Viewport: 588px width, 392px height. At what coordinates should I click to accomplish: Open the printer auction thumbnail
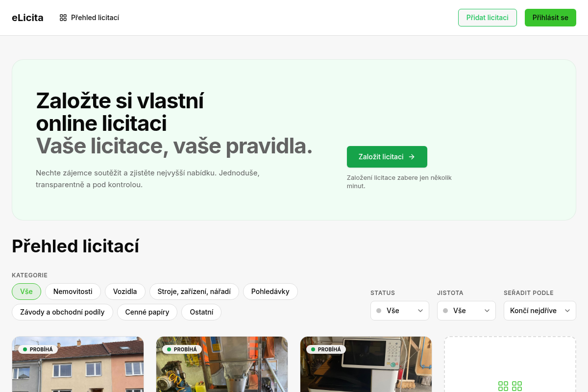tap(366, 364)
